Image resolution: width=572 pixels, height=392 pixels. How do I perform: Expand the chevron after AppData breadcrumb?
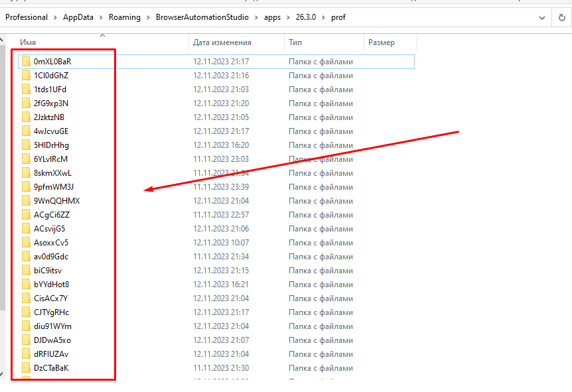[102, 17]
